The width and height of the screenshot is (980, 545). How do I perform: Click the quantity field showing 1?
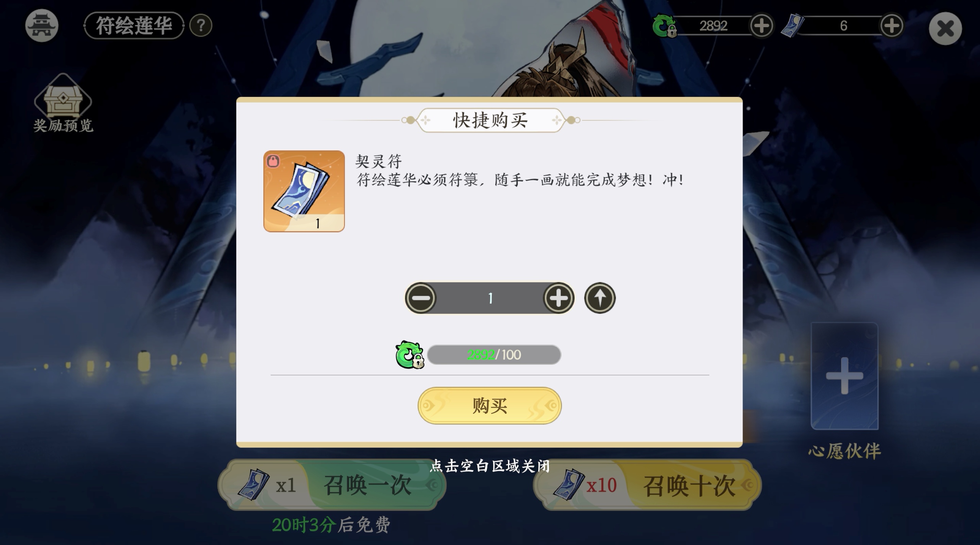pyautogui.click(x=490, y=298)
